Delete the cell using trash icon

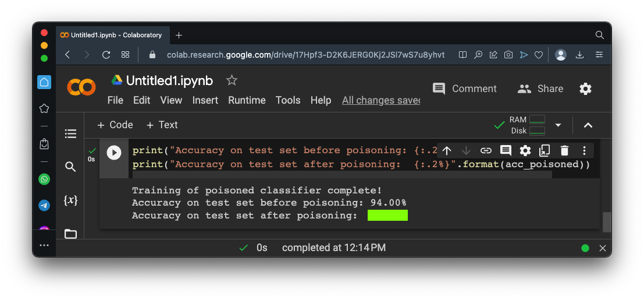click(564, 151)
